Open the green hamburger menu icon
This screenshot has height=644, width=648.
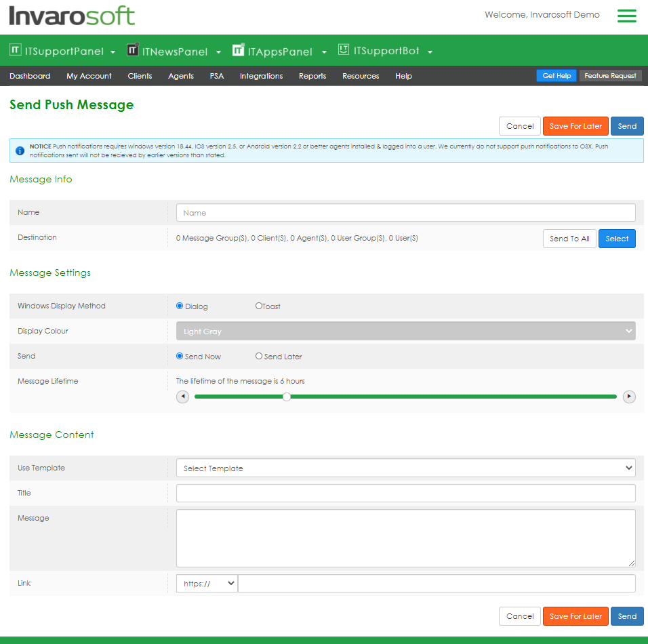point(626,16)
